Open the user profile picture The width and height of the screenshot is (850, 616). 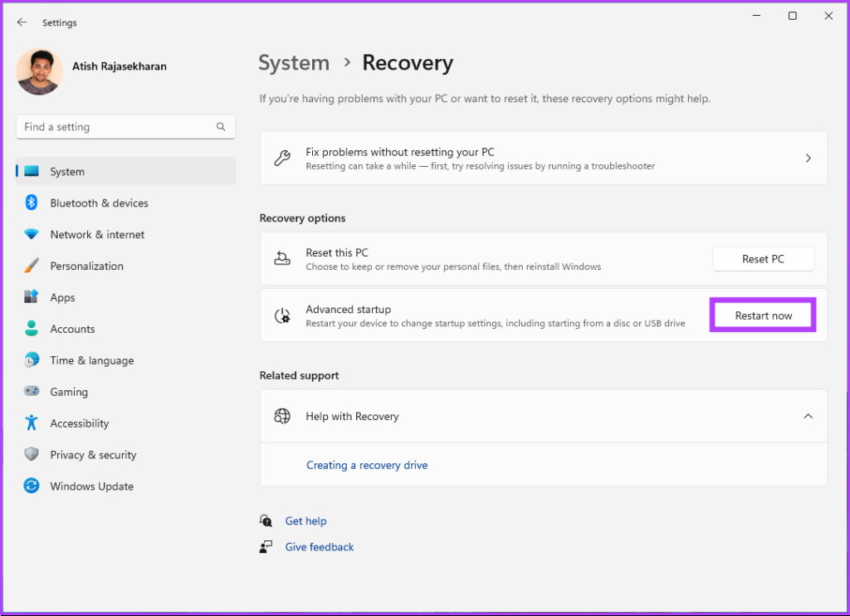(x=39, y=71)
